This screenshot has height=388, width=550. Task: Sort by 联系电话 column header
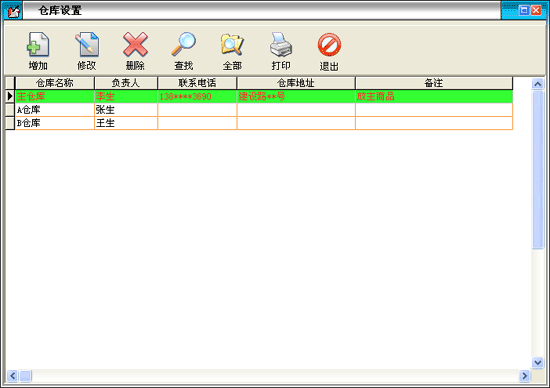pyautogui.click(x=197, y=83)
